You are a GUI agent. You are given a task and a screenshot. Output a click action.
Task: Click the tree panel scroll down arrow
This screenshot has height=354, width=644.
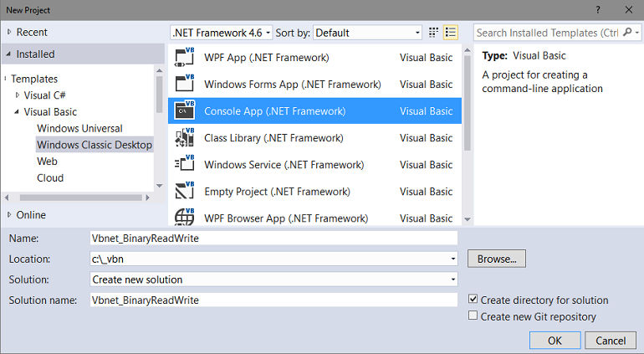(x=160, y=186)
